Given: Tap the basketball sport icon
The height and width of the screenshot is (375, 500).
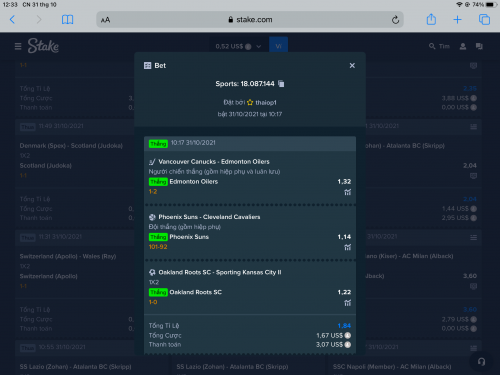Looking at the screenshot, I should [152, 217].
